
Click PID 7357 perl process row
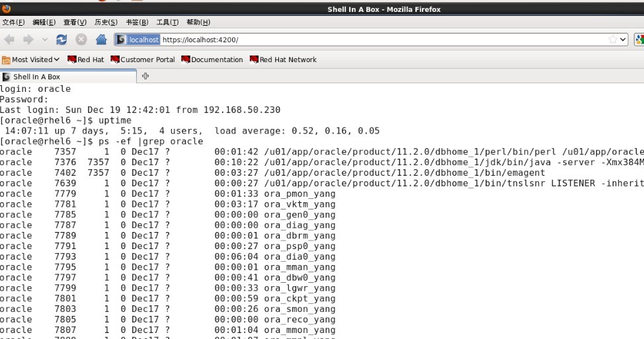[x=322, y=152]
